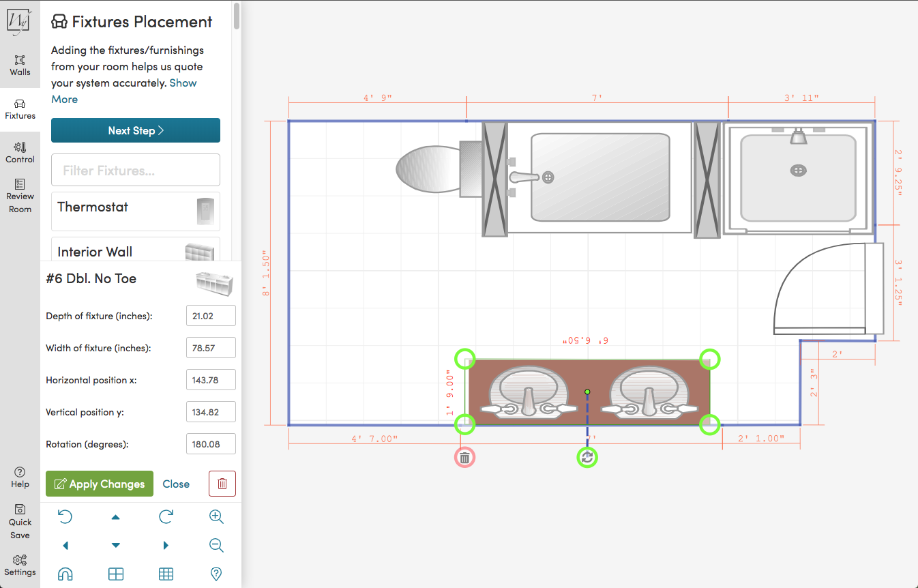Screen dimensions: 918x588
Task: Nudge the fixture up with the arrow
Action: (x=115, y=516)
